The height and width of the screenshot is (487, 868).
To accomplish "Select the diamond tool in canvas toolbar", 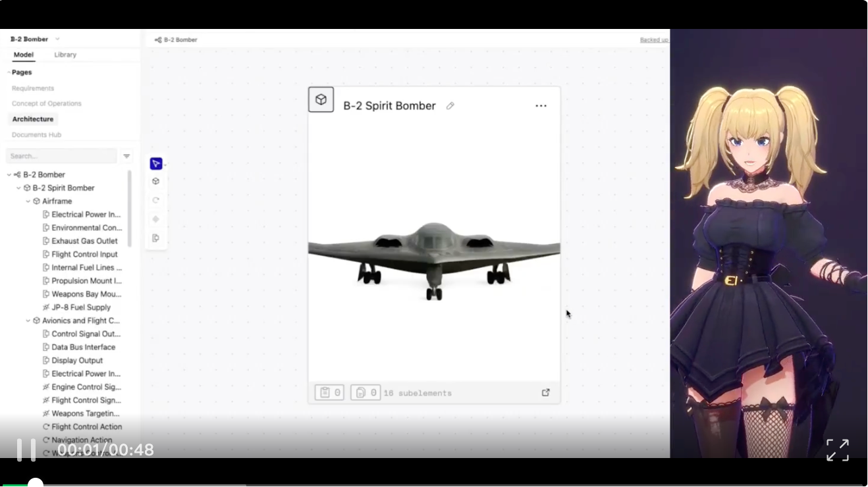I will (x=155, y=219).
